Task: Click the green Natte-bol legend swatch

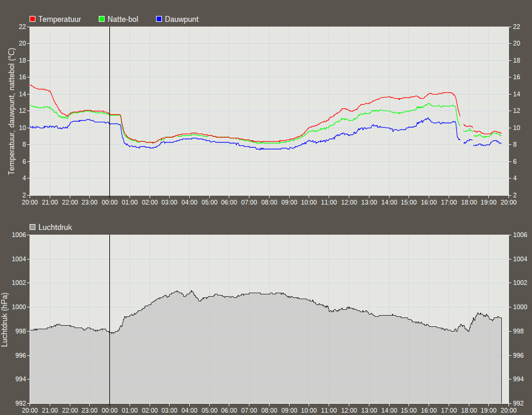Action: point(102,19)
